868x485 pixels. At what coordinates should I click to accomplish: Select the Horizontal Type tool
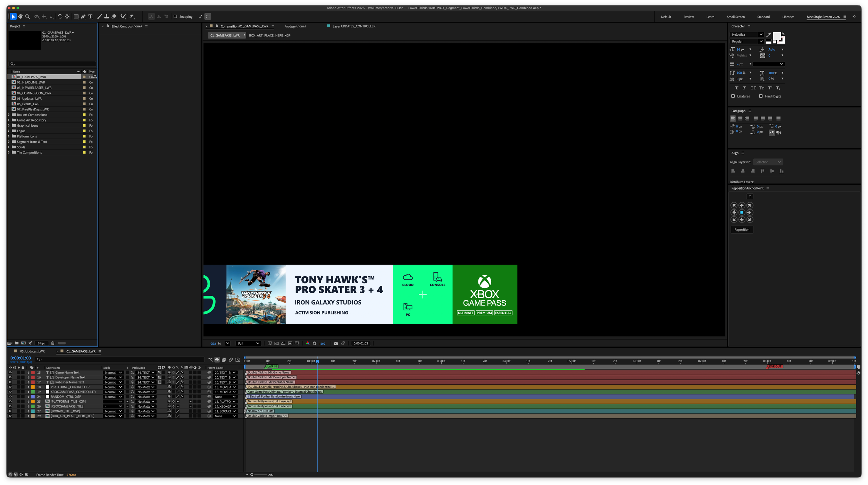pos(91,16)
